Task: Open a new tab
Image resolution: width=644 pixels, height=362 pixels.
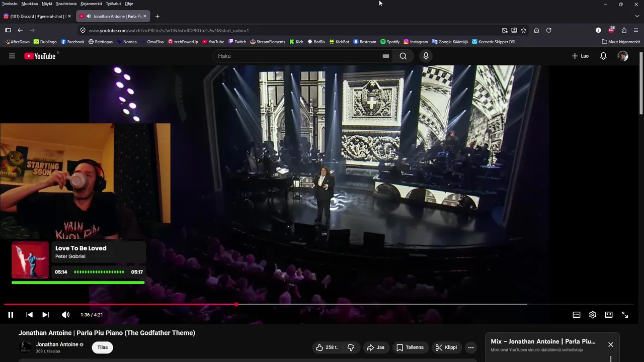Action: click(x=157, y=16)
